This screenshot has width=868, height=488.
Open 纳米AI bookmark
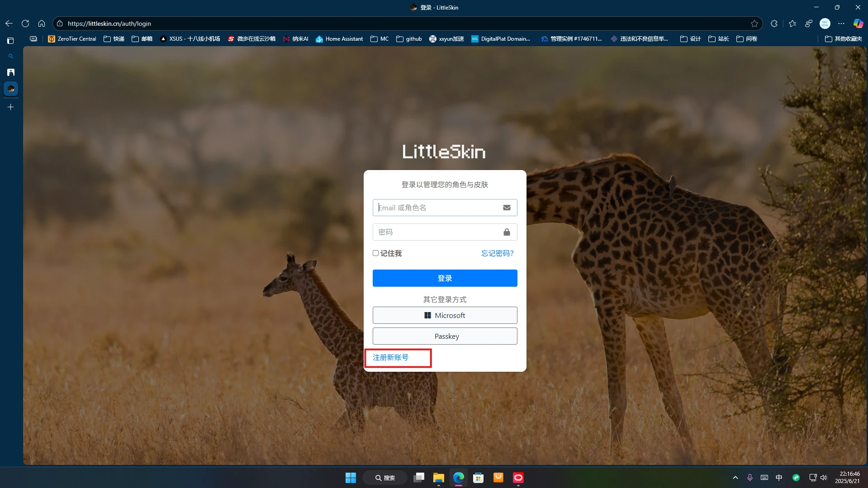click(296, 39)
